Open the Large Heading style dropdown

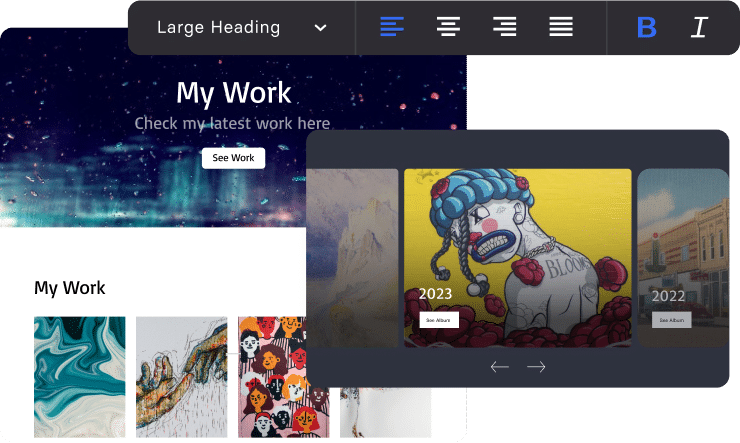(242, 27)
